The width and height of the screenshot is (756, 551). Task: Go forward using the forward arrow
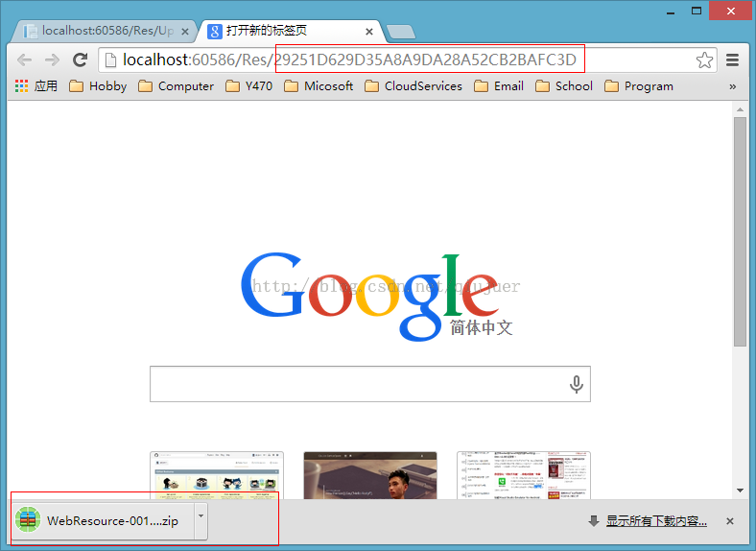pyautogui.click(x=52, y=60)
